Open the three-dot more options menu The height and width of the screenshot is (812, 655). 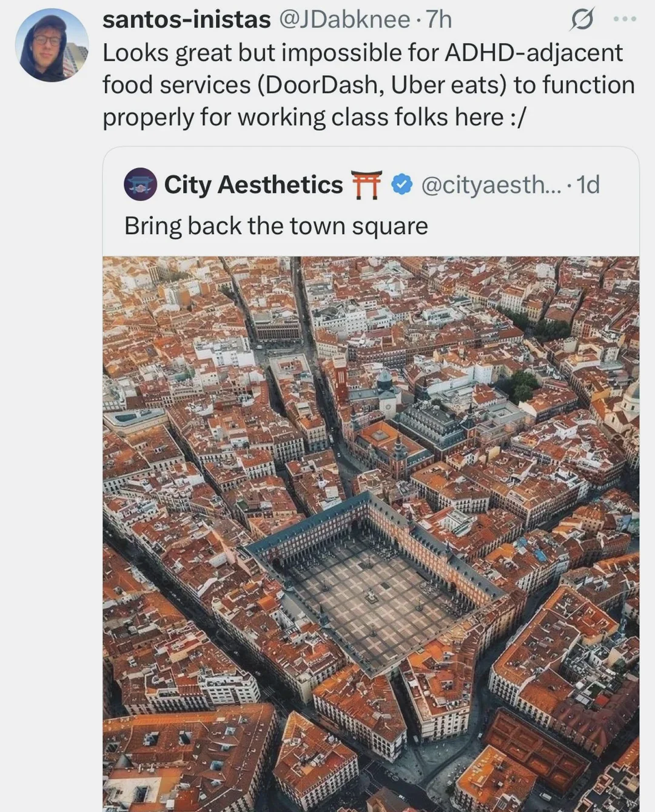pyautogui.click(x=625, y=19)
